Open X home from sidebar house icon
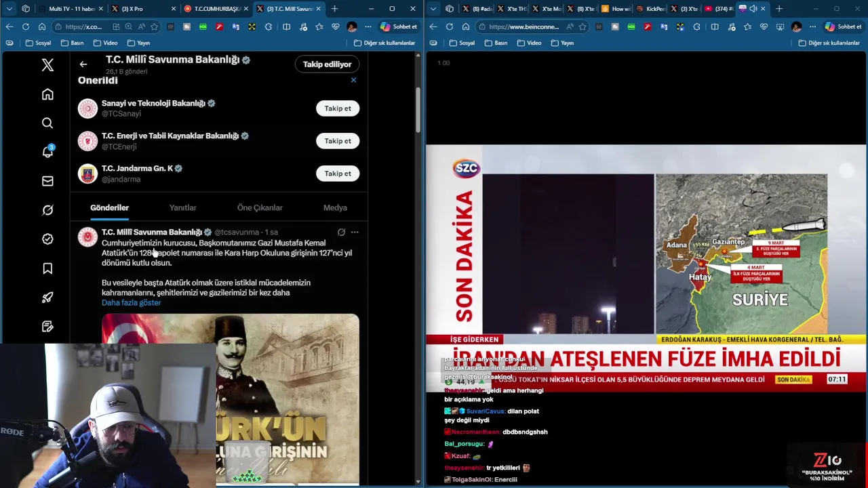 tap(47, 94)
